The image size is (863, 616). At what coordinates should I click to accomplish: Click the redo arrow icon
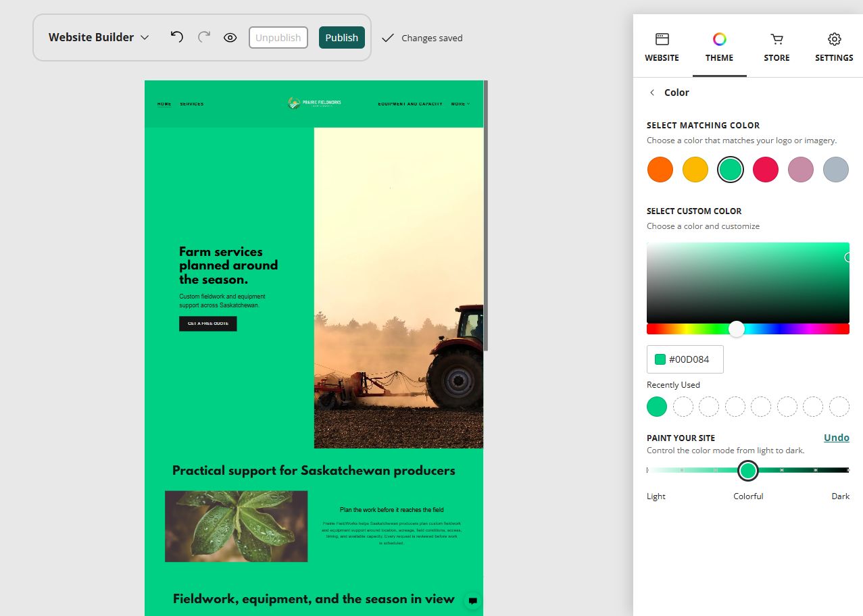203,37
